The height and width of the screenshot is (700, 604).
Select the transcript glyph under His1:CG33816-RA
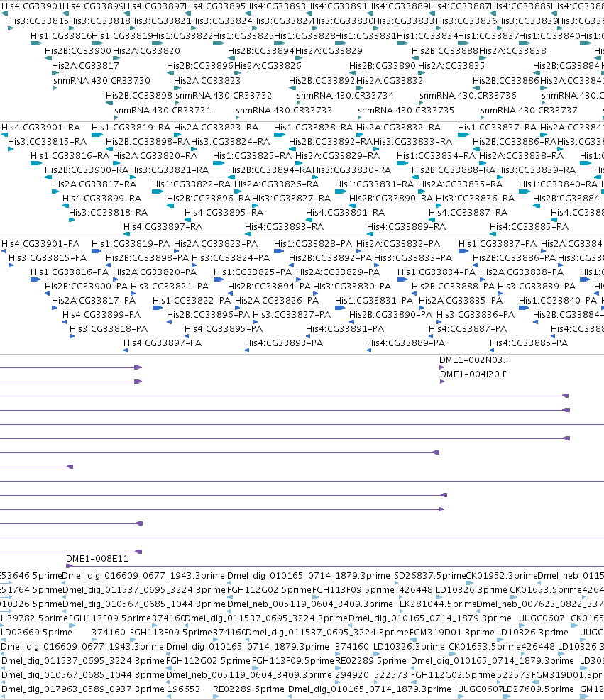coord(36,163)
